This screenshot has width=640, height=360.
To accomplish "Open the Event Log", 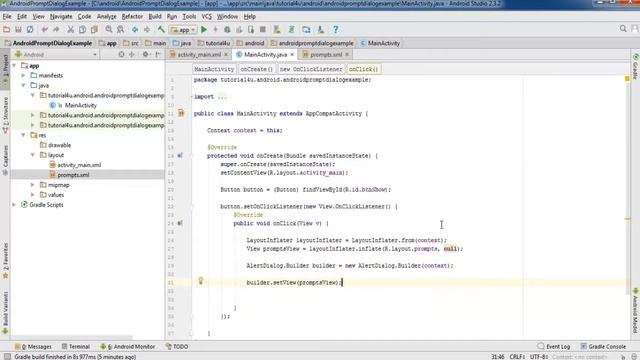I will pyautogui.click(x=553, y=347).
